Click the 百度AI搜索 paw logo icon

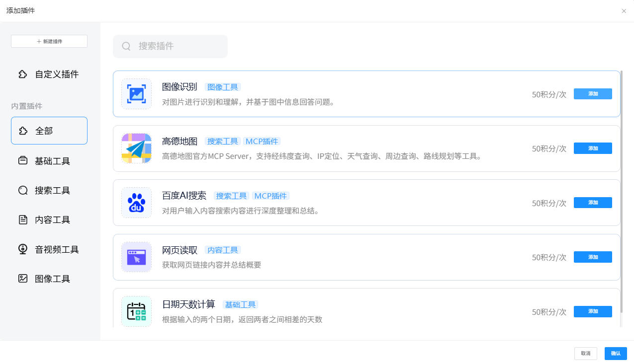(x=136, y=203)
